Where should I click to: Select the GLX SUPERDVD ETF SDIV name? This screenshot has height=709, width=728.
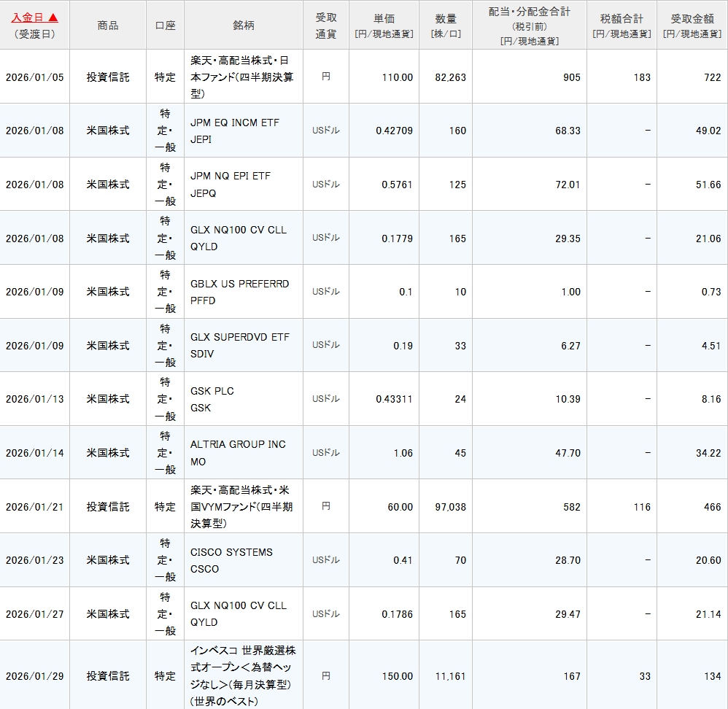pyautogui.click(x=239, y=346)
